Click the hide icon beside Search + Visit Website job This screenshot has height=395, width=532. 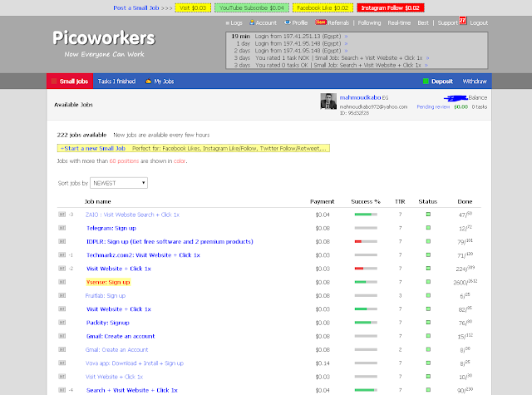[x=62, y=390]
